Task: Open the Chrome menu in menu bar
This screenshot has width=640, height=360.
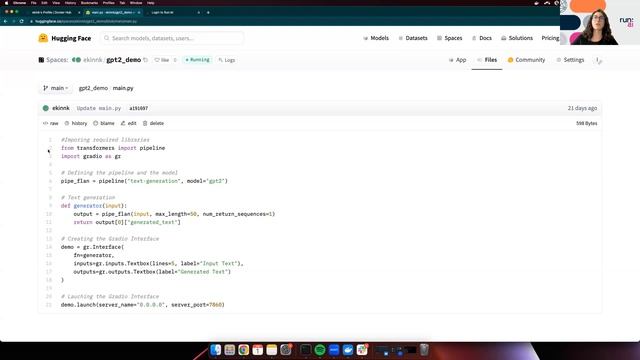Action: pos(20,3)
